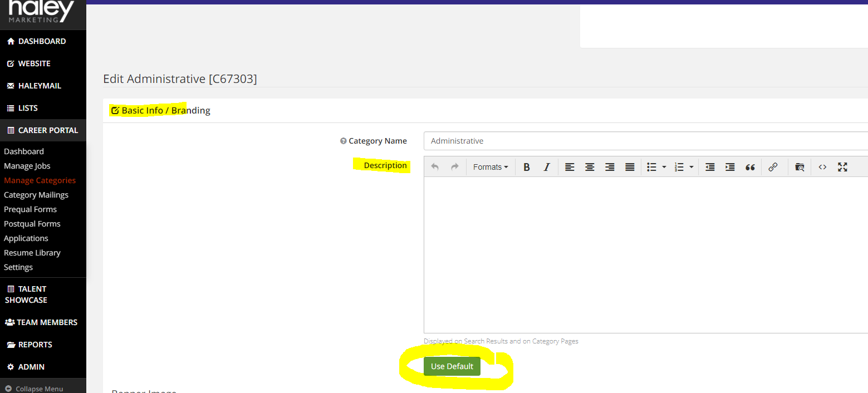Toggle bold formatting in the editor

[527, 167]
